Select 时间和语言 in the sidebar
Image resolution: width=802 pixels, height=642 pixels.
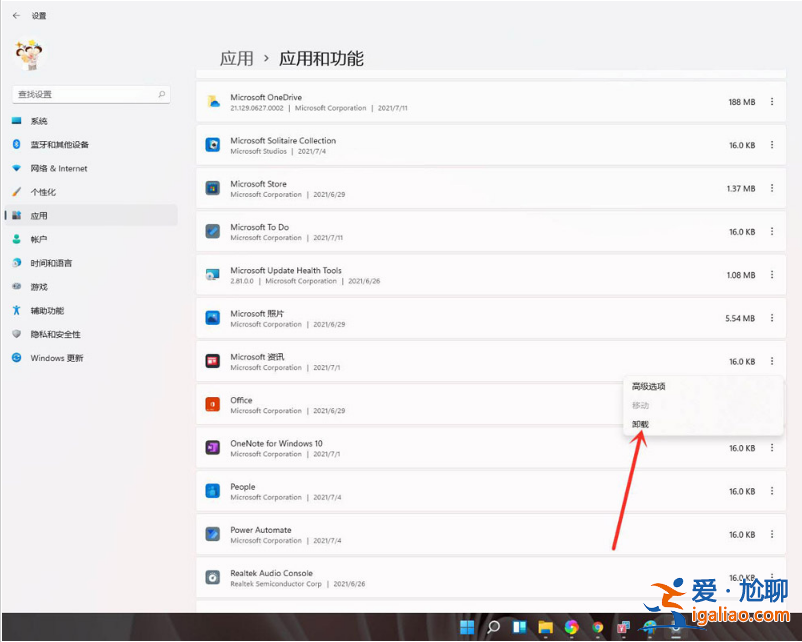pos(52,263)
